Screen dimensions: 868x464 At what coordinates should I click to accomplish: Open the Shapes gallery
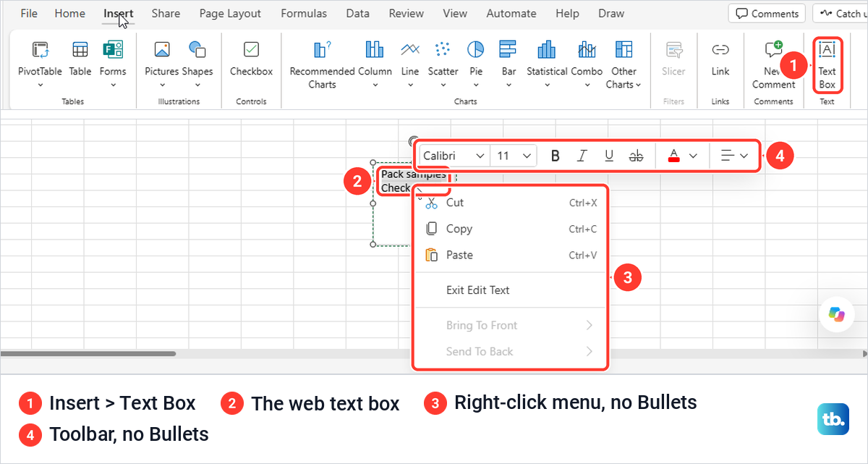click(x=197, y=62)
